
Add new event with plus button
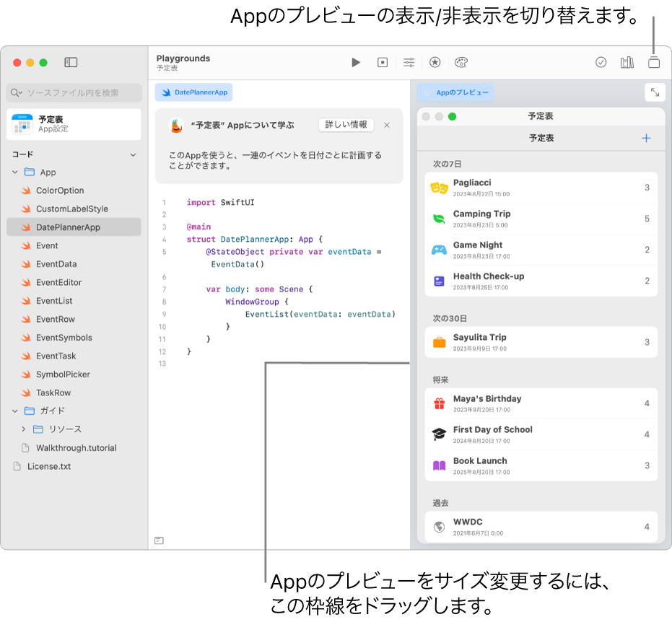tap(646, 138)
